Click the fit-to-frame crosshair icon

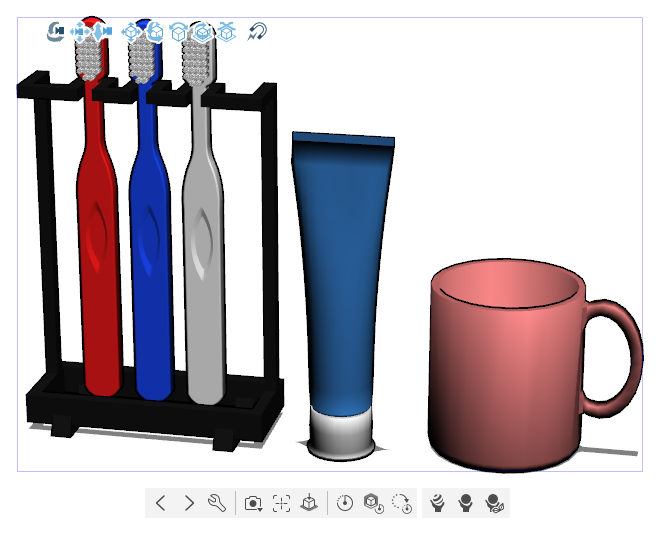[x=281, y=503]
